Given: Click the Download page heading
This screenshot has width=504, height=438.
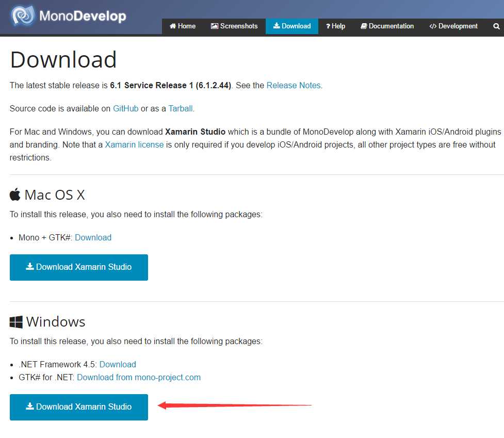Looking at the screenshot, I should point(63,60).
